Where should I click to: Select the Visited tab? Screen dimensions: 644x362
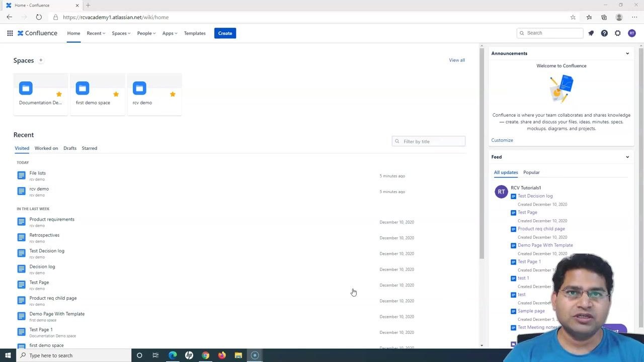point(22,148)
